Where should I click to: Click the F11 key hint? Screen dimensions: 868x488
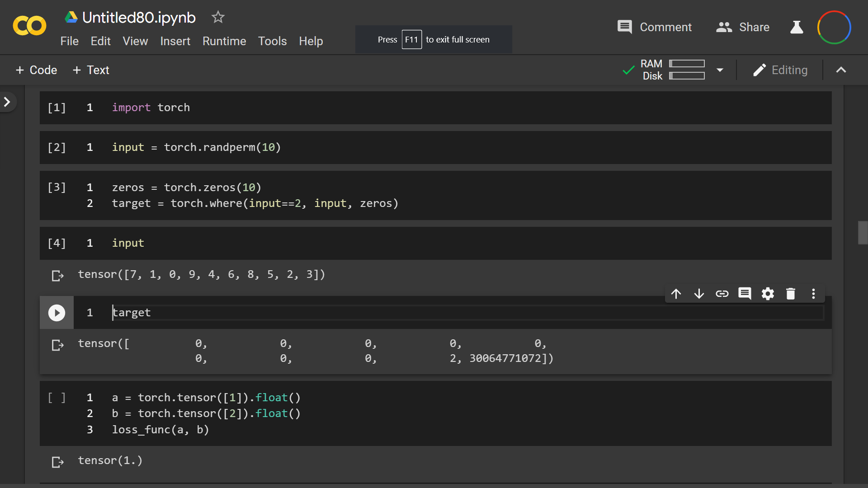click(x=411, y=40)
